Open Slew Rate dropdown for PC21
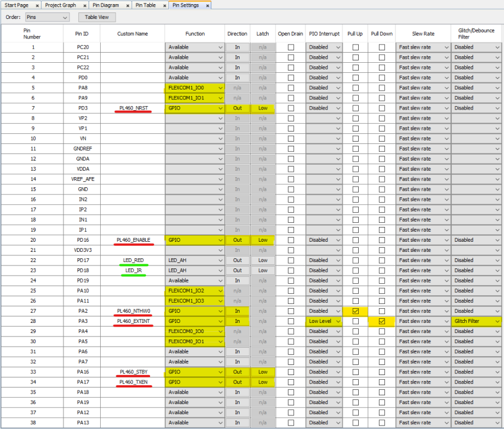Image resolution: width=504 pixels, height=429 pixels. (x=423, y=57)
